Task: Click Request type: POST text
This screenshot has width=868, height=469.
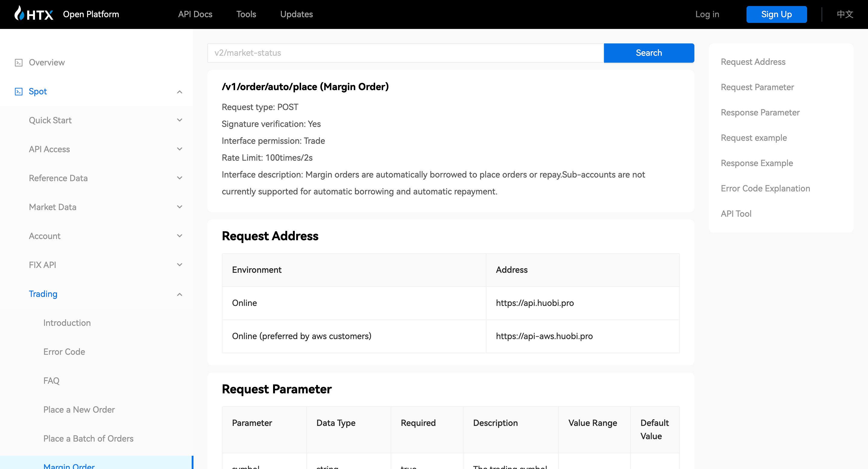Action: 260,107
